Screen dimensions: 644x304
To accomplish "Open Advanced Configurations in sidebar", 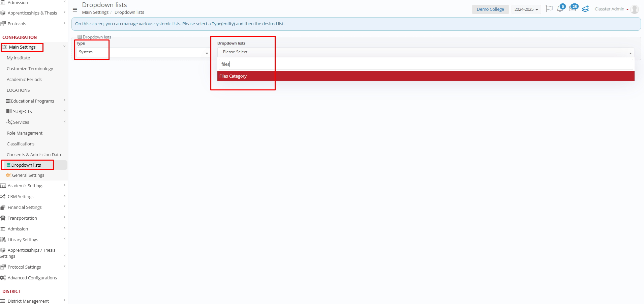I will [x=32, y=278].
